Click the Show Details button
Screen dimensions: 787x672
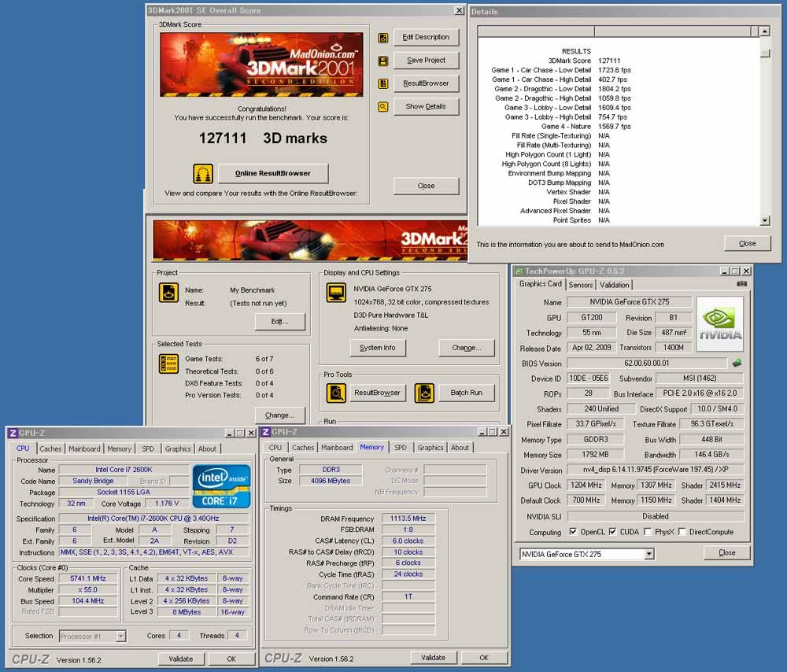[426, 106]
